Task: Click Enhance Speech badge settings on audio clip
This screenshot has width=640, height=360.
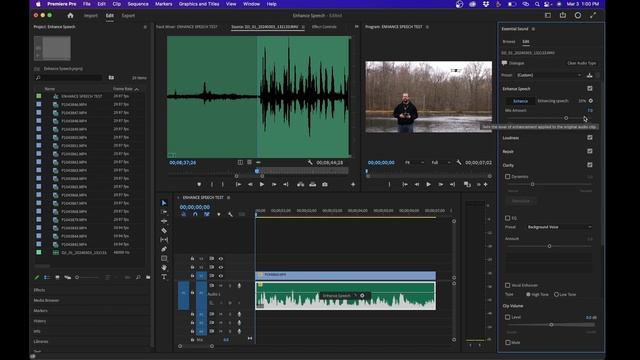Action: pos(362,296)
